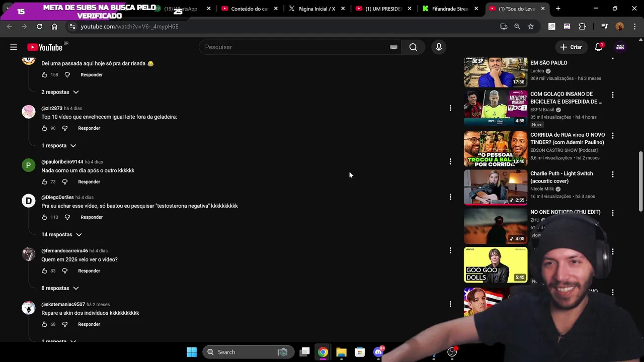Open File Explorer from taskbar
Image resolution: width=644 pixels, height=362 pixels.
pos(341,352)
